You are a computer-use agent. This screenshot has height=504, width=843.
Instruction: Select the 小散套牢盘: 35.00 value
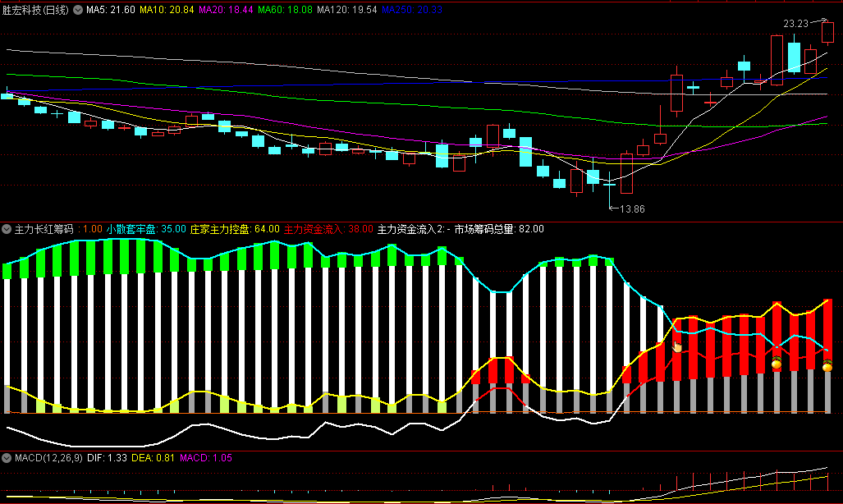[145, 229]
